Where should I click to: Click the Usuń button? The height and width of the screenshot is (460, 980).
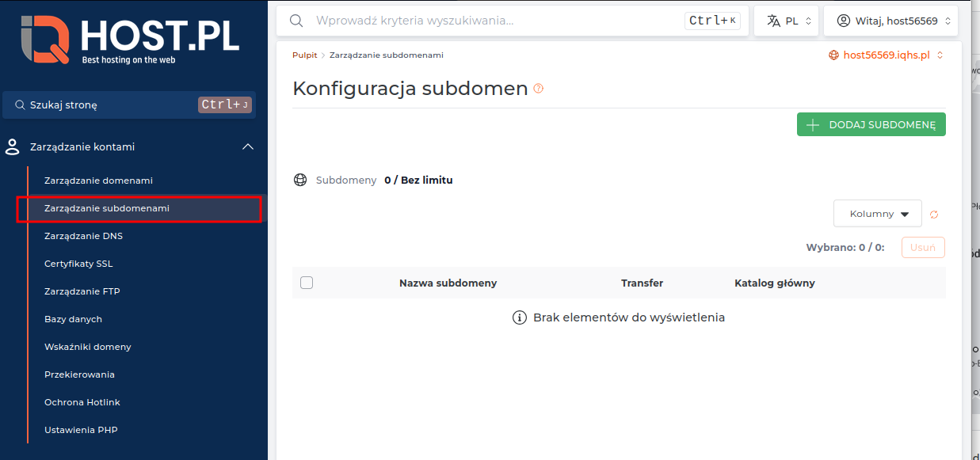(922, 247)
